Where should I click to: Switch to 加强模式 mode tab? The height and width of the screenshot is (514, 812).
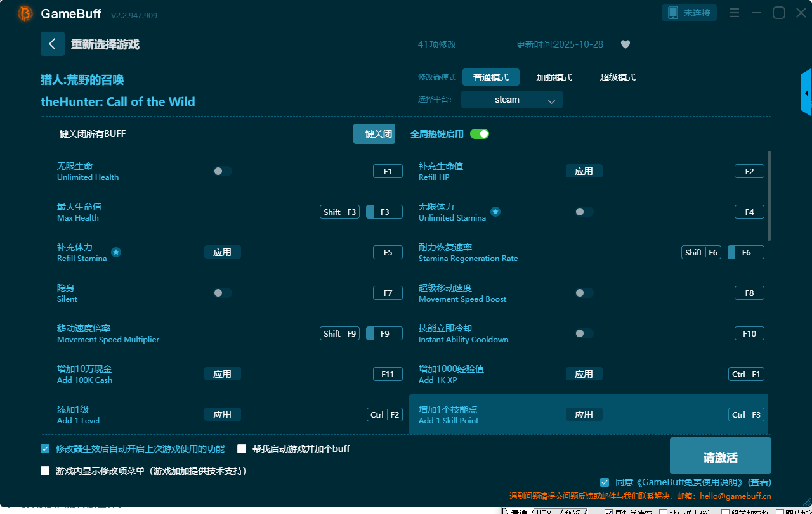point(554,77)
